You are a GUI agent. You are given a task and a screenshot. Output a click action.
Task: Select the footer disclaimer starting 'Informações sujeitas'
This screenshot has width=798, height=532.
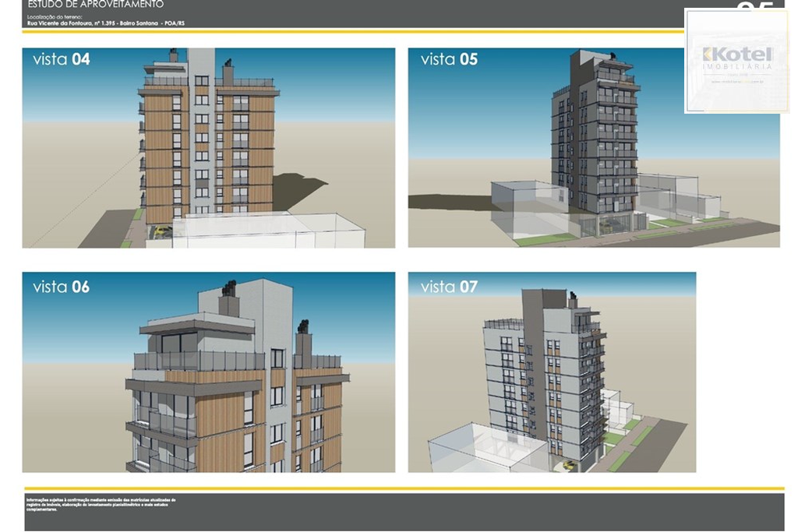101,505
